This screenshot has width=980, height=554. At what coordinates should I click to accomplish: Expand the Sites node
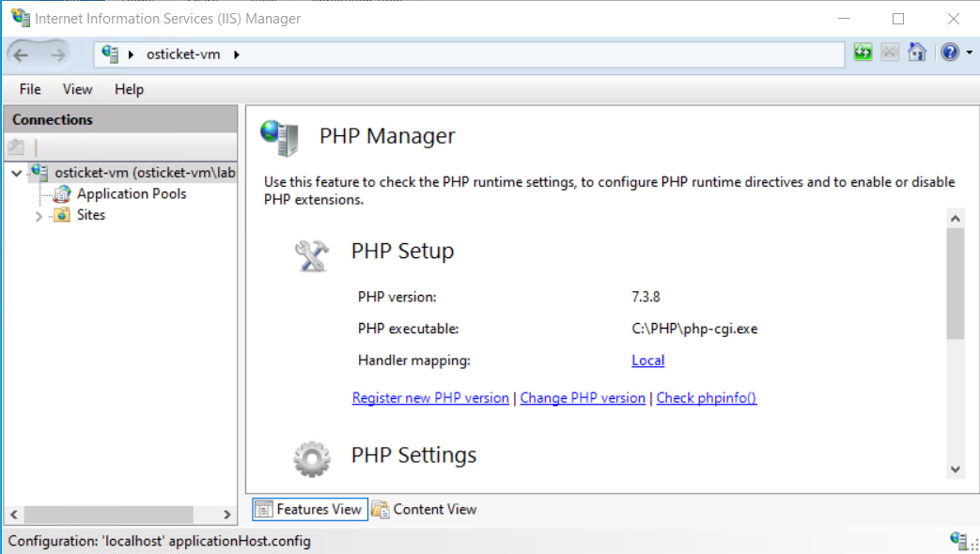tap(39, 216)
